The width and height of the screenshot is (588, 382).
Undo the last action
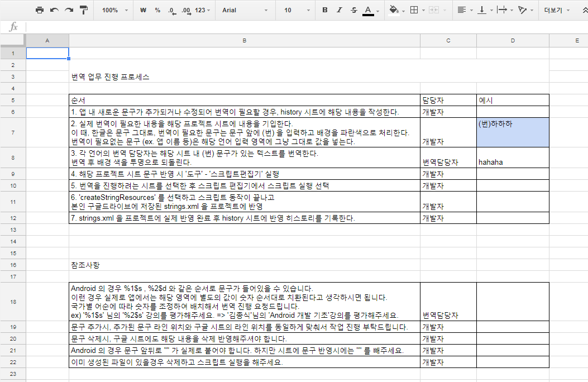(x=54, y=10)
